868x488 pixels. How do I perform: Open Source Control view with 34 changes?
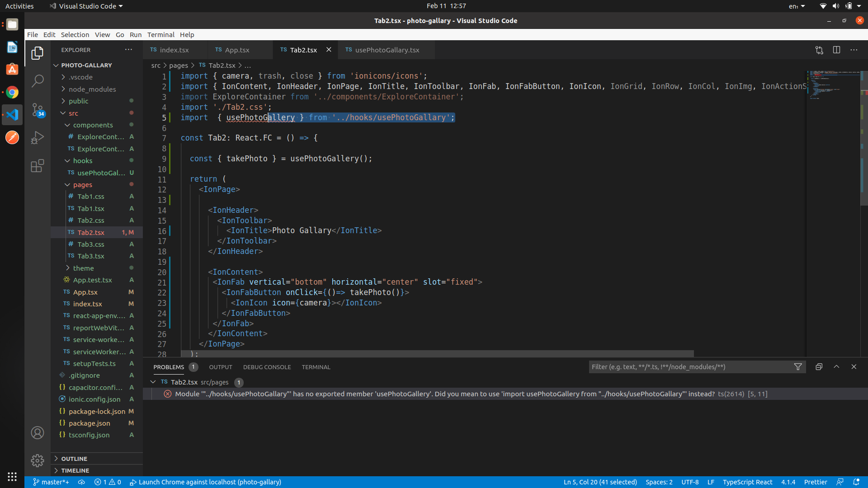[38, 110]
